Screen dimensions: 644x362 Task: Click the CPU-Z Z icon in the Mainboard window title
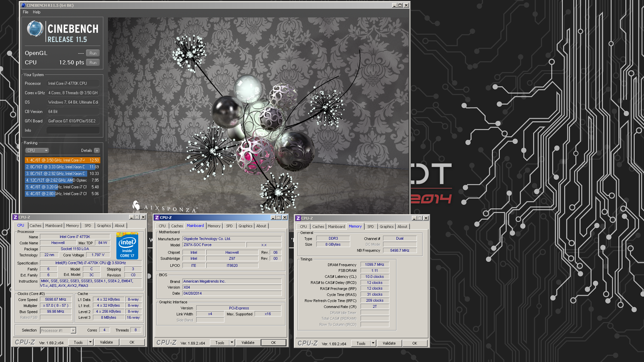coord(157,218)
